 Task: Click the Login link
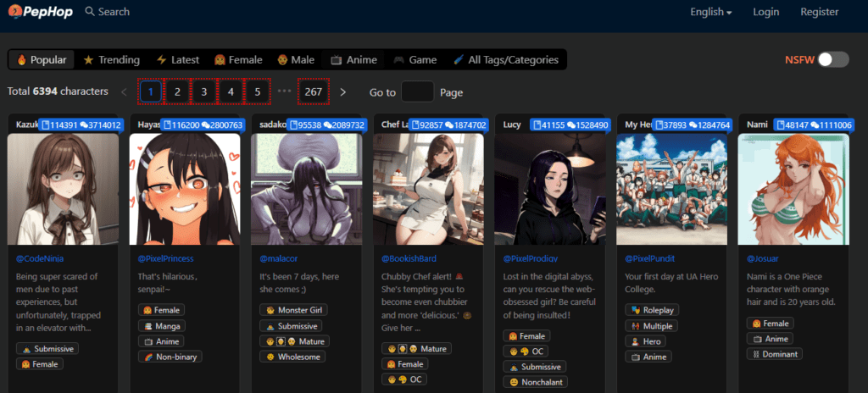766,12
